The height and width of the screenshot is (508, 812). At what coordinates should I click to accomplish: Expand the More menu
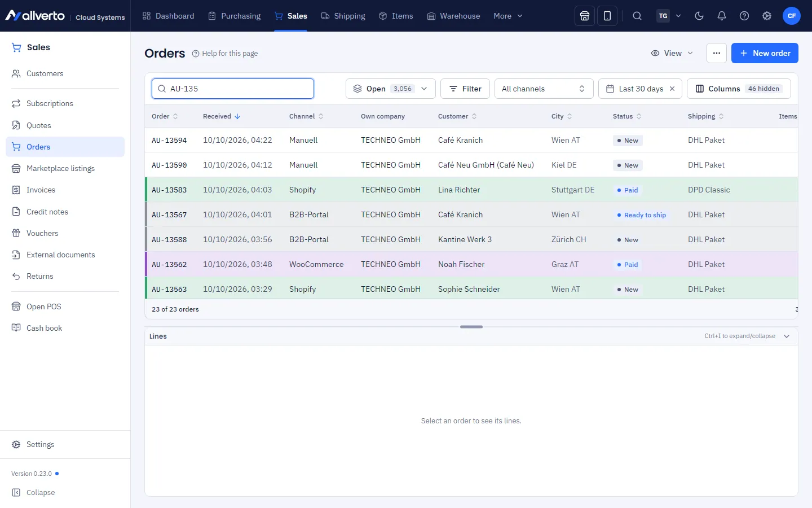[x=508, y=16]
